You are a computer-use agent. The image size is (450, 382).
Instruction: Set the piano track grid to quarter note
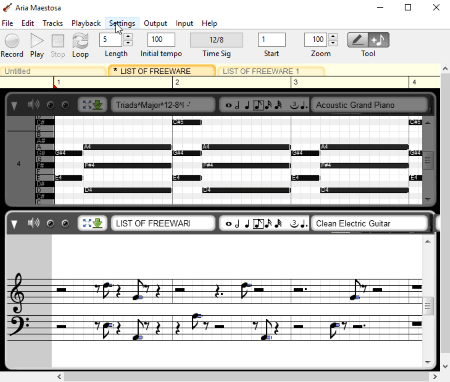[x=247, y=105]
